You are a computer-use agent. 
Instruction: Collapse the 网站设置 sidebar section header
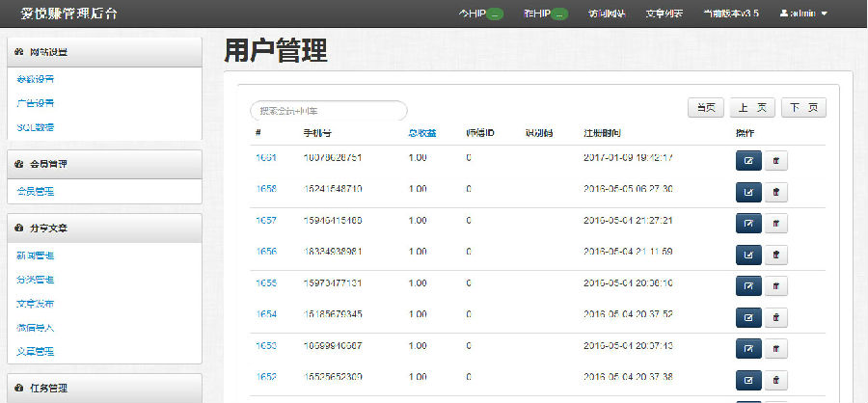point(104,52)
